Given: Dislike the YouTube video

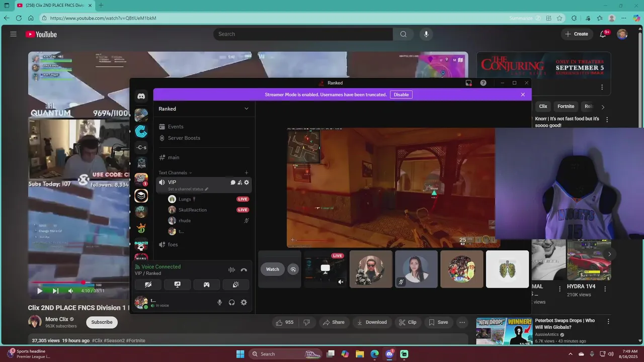Looking at the screenshot, I should 306,322.
